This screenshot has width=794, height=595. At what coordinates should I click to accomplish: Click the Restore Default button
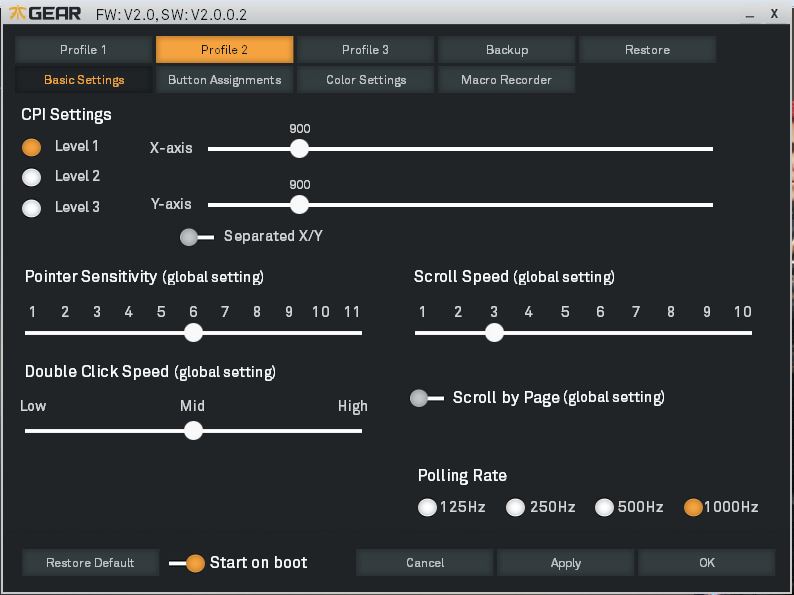click(x=90, y=563)
